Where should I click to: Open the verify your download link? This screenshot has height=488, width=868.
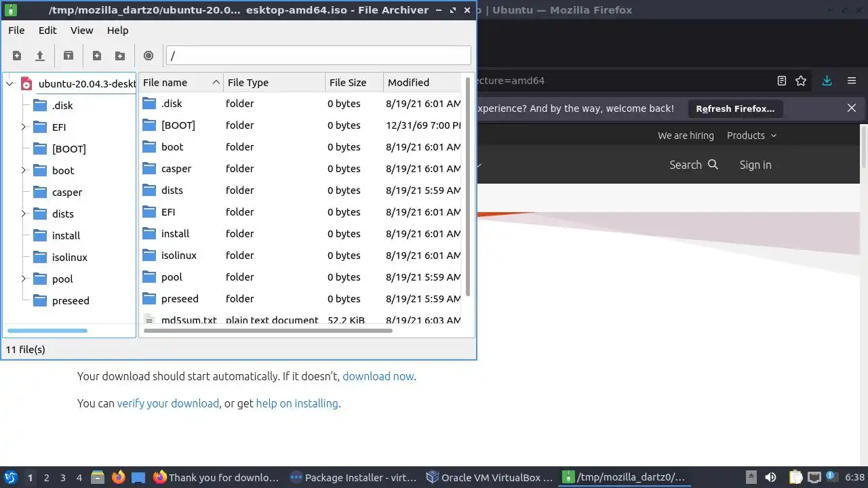168,403
